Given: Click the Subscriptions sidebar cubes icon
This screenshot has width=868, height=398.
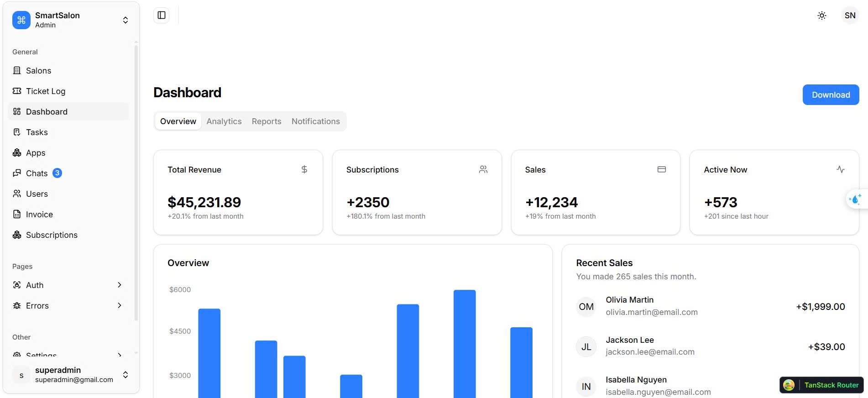Looking at the screenshot, I should point(17,235).
